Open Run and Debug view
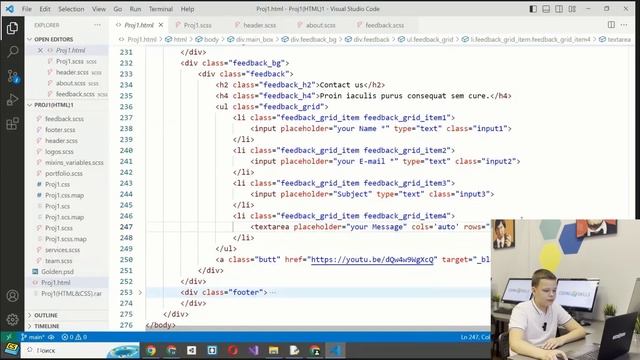640x360 pixels. [12, 100]
